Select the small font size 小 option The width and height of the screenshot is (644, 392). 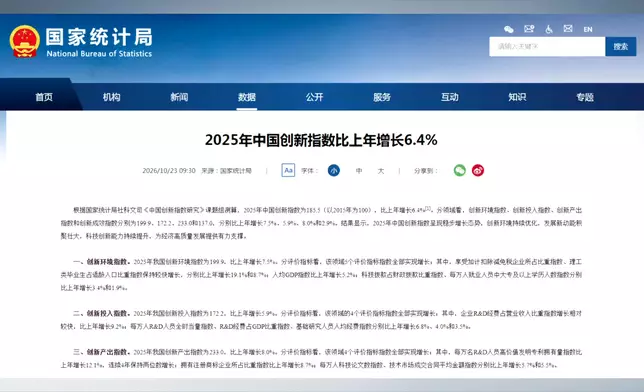pyautogui.click(x=334, y=170)
